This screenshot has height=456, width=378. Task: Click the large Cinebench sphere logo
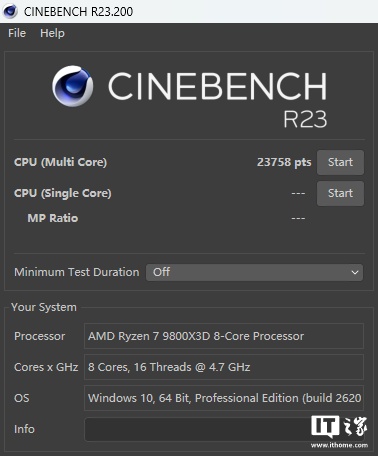(72, 86)
